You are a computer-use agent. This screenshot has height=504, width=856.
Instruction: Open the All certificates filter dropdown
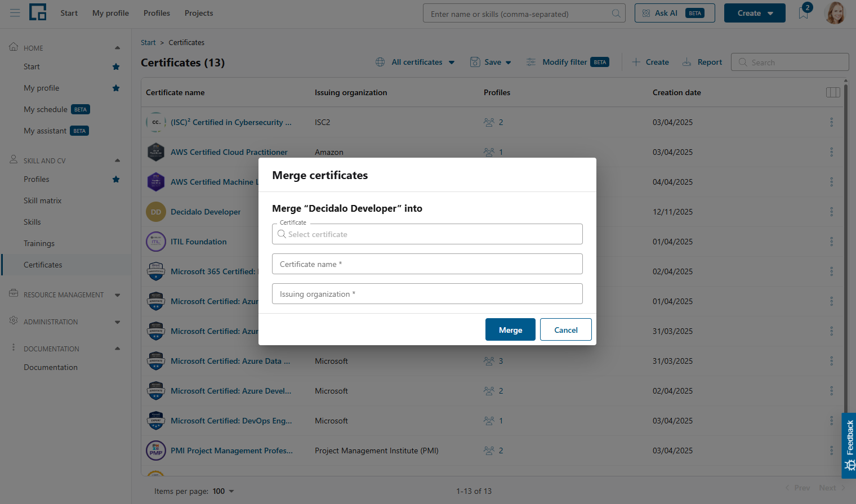415,63
